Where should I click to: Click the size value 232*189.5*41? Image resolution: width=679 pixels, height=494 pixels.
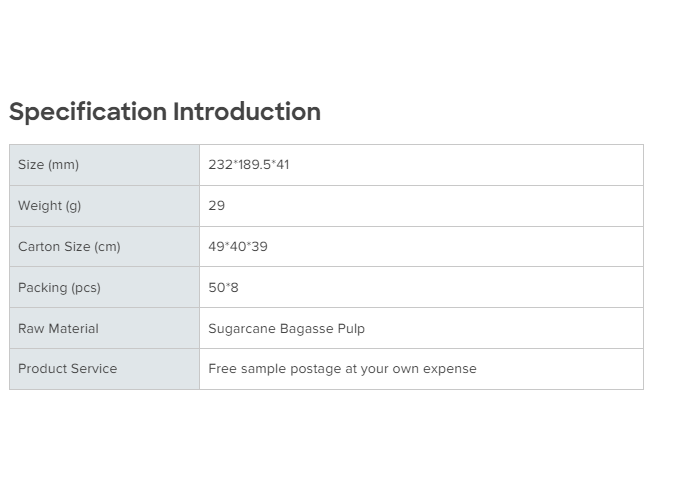(248, 165)
